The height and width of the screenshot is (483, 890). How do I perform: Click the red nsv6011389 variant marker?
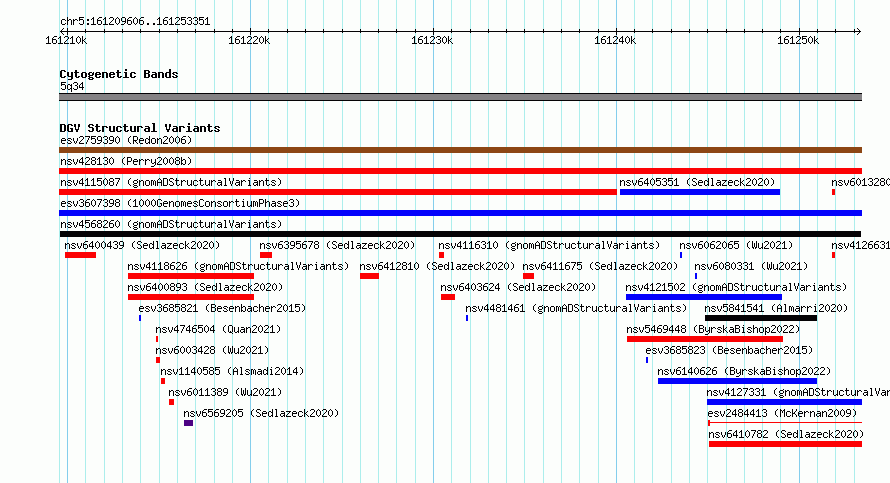tap(171, 402)
